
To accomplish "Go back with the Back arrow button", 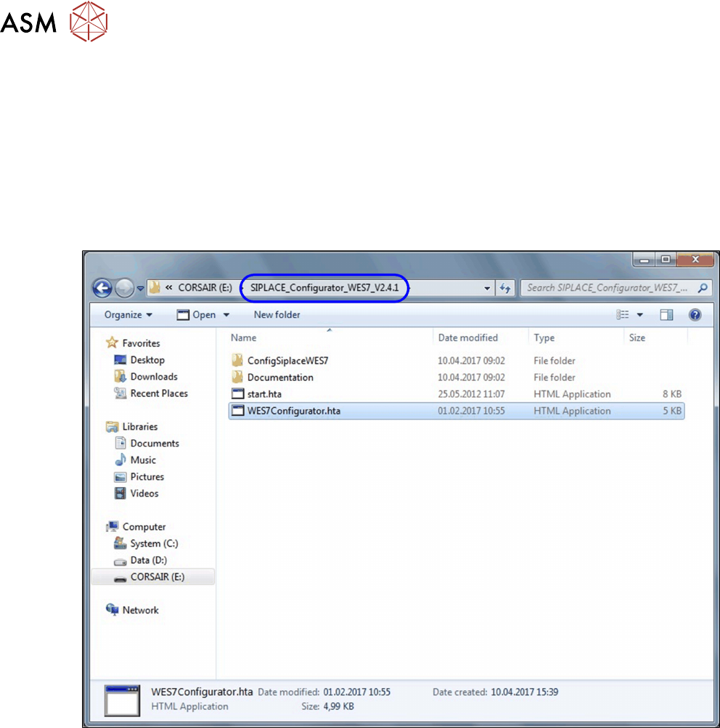I will click(102, 288).
